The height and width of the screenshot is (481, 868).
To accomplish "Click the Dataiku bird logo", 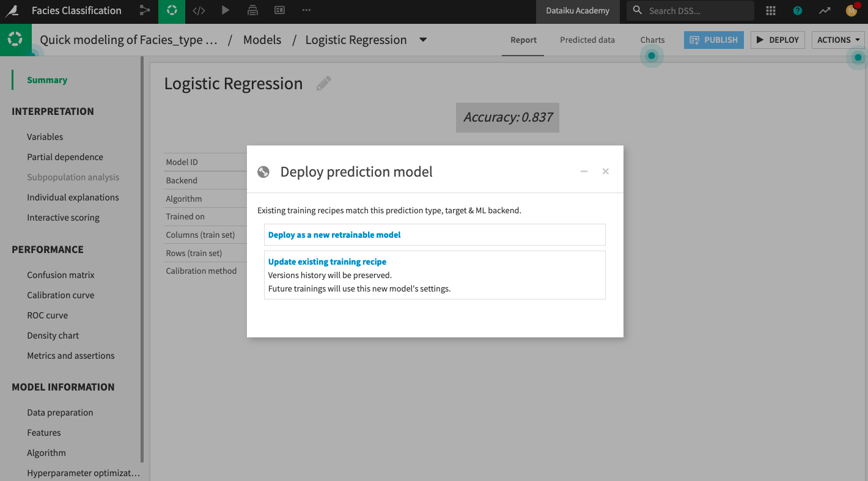I will point(13,10).
